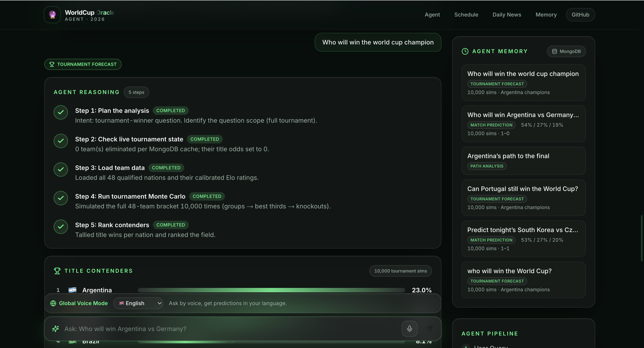Click the checkmark icon for Step 3
The width and height of the screenshot is (644, 348).
pos(61,170)
